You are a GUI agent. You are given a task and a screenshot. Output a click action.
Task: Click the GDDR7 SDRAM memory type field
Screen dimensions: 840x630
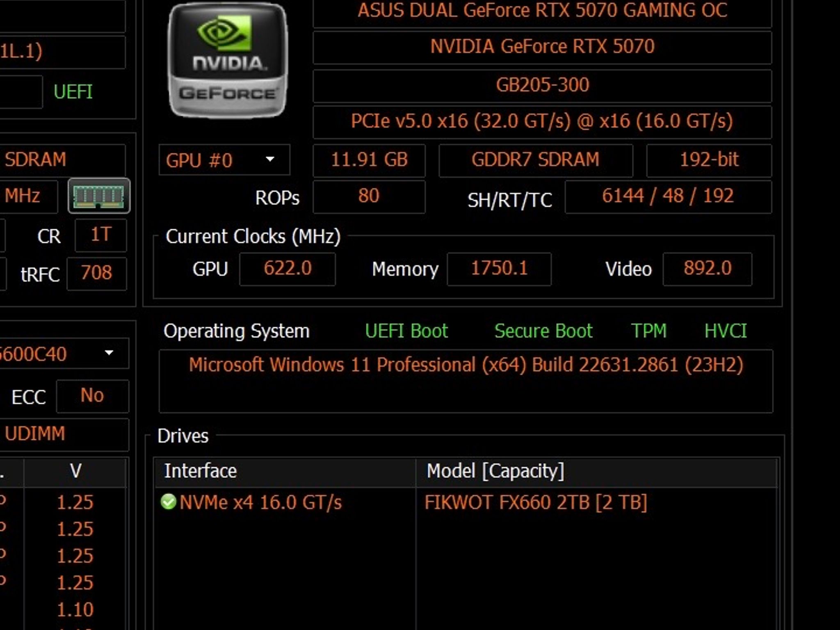click(x=536, y=160)
